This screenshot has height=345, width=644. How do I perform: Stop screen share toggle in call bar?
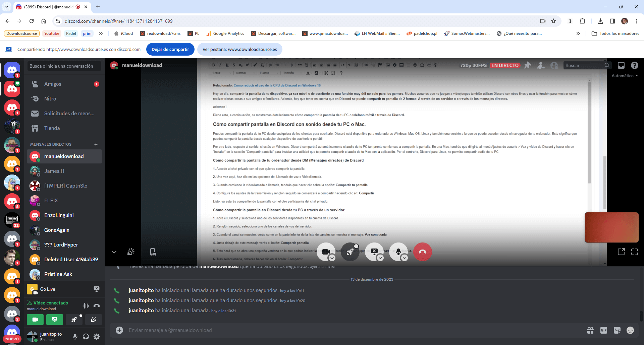374,252
